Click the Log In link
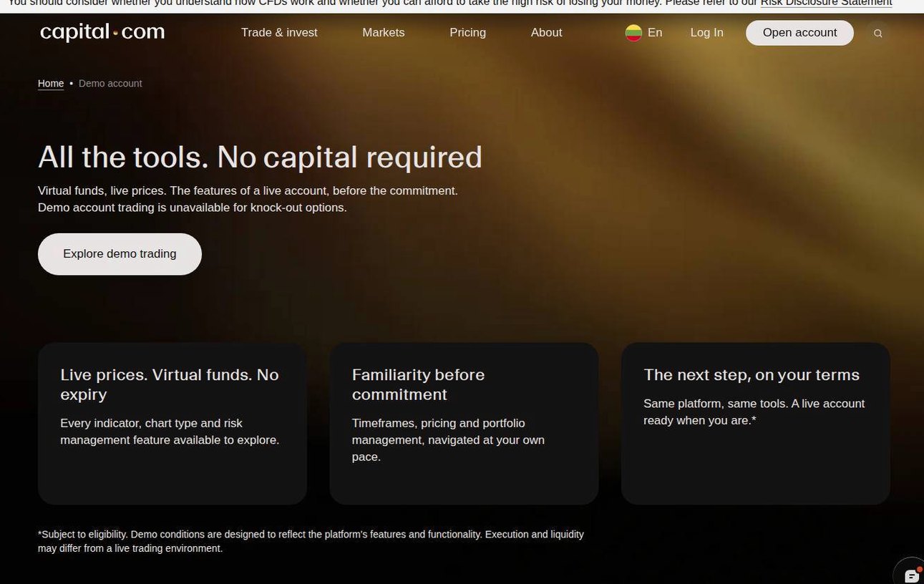This screenshot has height=584, width=924. click(706, 33)
